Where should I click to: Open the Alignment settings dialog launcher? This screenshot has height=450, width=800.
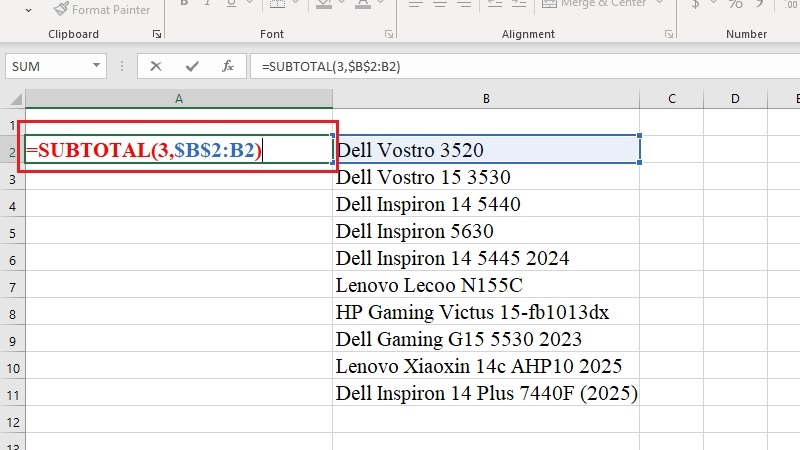668,34
